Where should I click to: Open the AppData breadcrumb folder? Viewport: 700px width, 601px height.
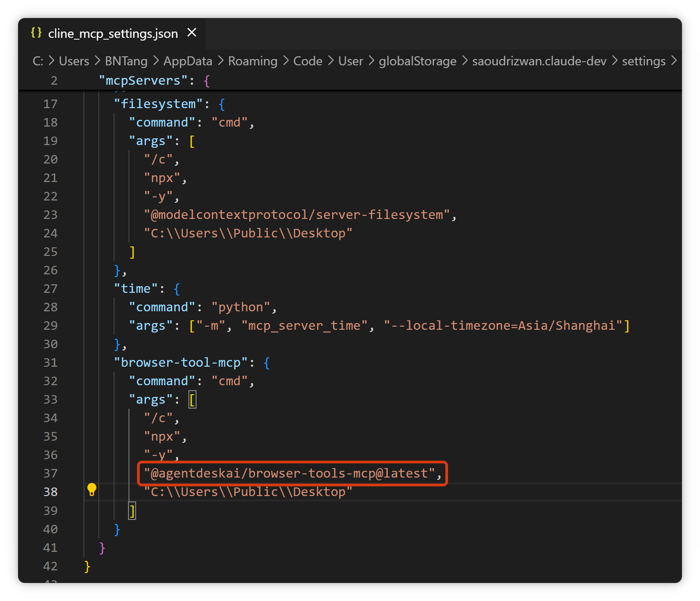point(188,61)
